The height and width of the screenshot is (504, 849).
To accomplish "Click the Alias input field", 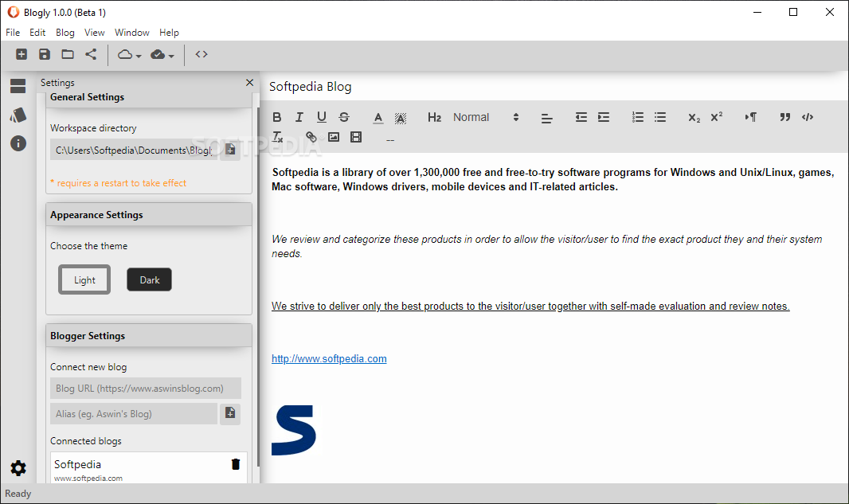I will pos(134,413).
